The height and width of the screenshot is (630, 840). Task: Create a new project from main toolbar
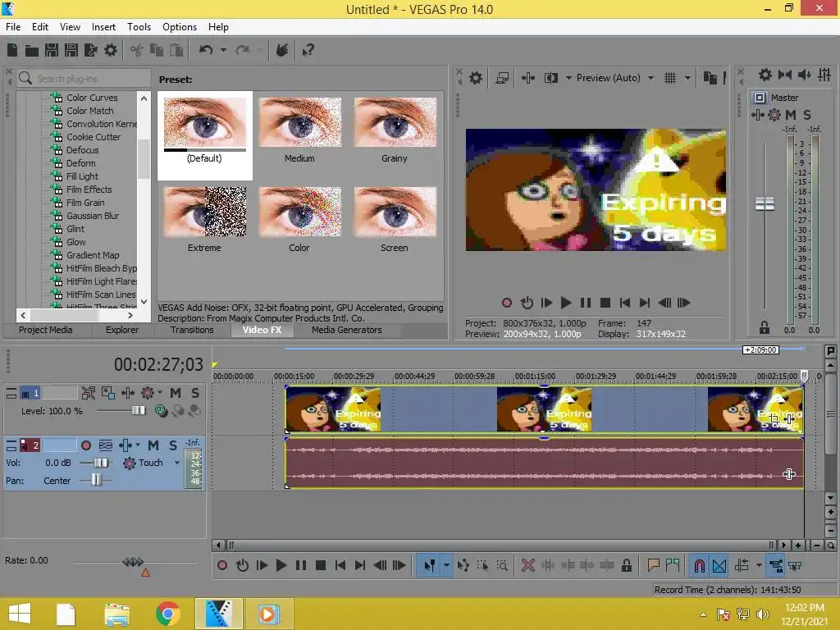[x=12, y=50]
